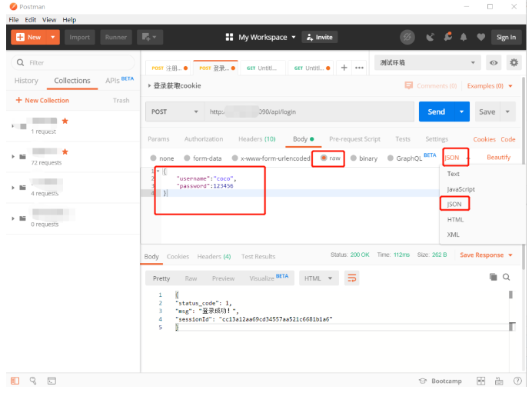The image size is (532, 393).
Task: Search inside the response body icon
Action: pyautogui.click(x=506, y=277)
